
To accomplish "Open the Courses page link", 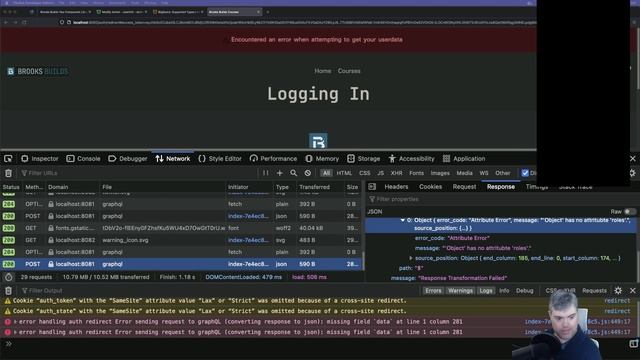I will tap(349, 71).
